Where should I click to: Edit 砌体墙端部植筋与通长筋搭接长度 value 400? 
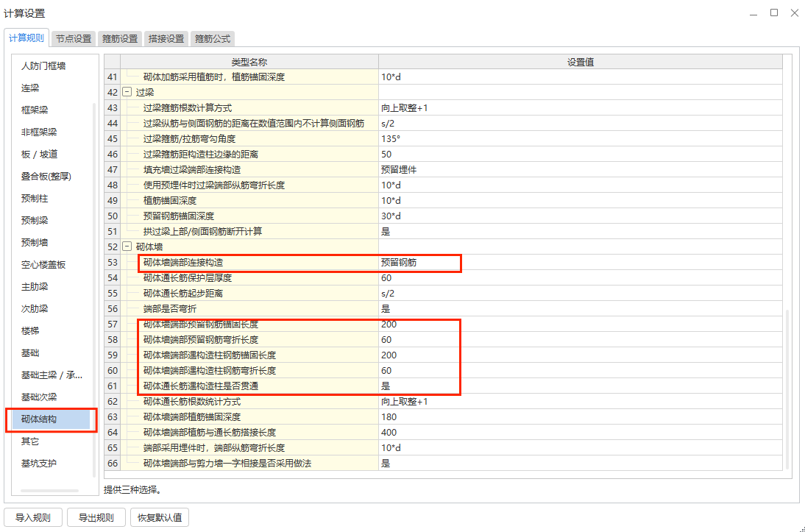(x=581, y=433)
